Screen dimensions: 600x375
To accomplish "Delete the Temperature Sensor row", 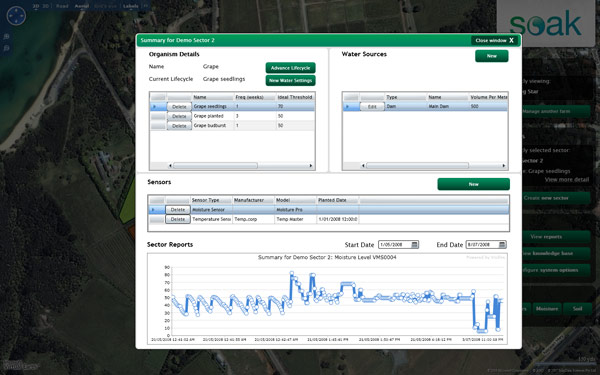I will coord(178,219).
